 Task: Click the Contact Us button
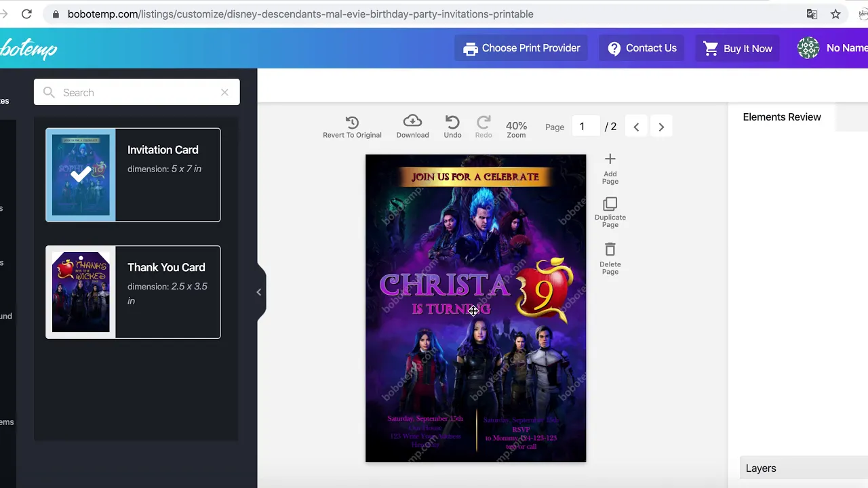[x=642, y=48]
